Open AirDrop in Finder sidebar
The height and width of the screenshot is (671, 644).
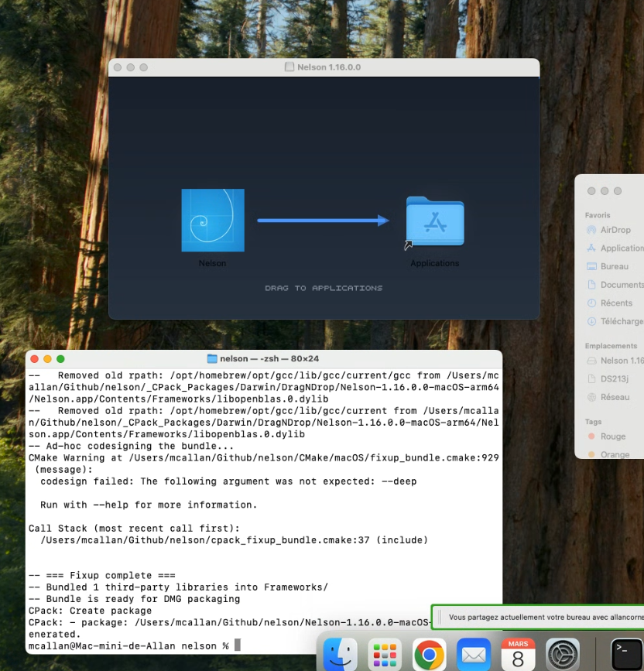(615, 230)
